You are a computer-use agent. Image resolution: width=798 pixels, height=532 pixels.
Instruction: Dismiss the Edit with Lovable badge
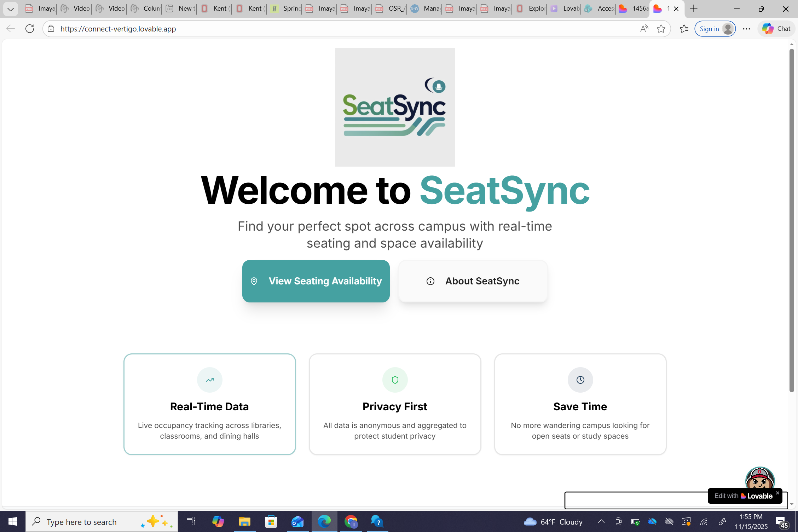777,492
